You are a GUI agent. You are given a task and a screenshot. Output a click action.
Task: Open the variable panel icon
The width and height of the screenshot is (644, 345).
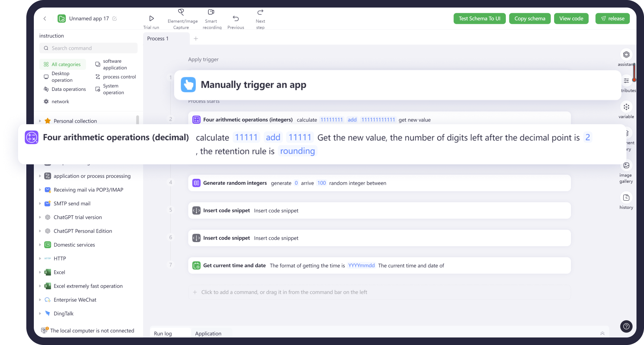[626, 107]
